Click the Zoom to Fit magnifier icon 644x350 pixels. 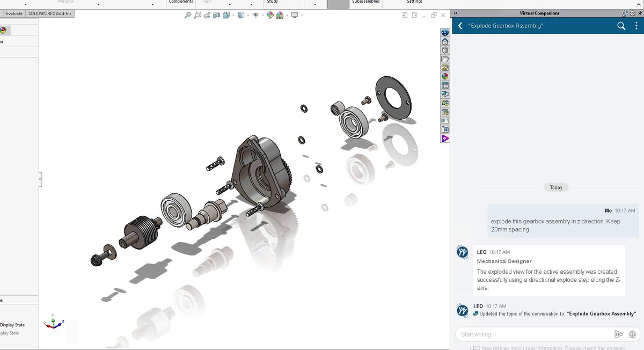click(x=188, y=15)
